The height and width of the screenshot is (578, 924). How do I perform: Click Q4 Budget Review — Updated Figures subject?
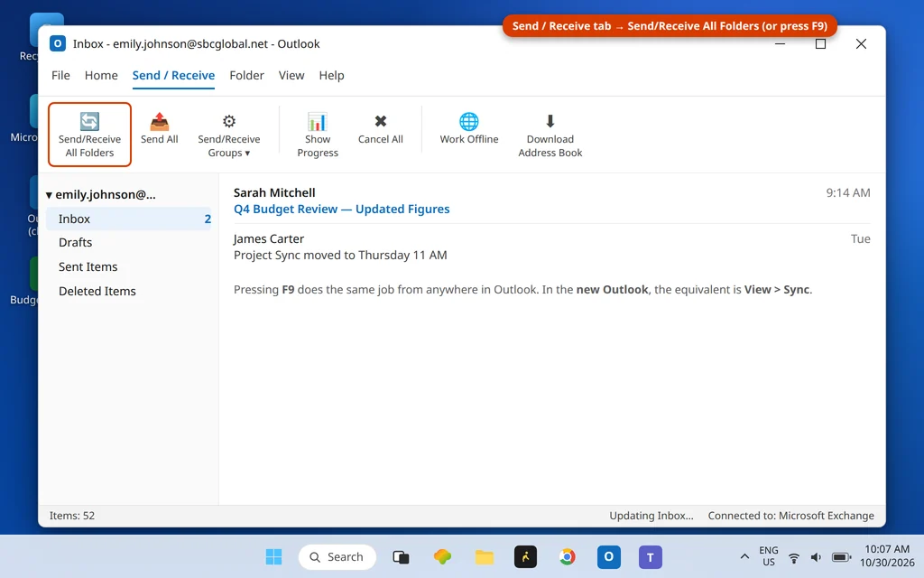click(x=341, y=210)
